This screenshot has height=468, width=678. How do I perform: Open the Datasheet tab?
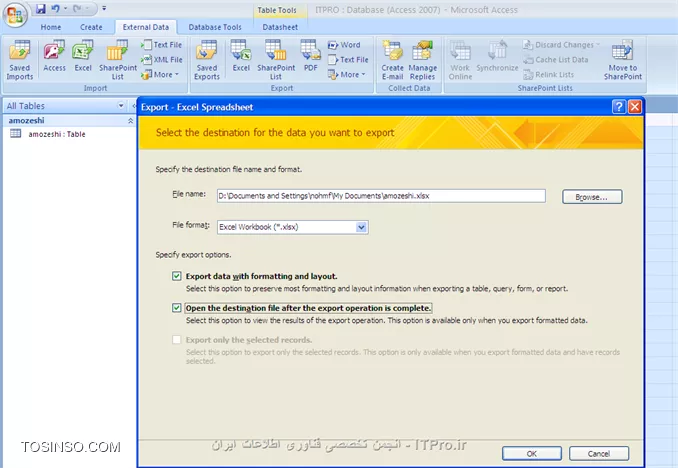point(280,27)
